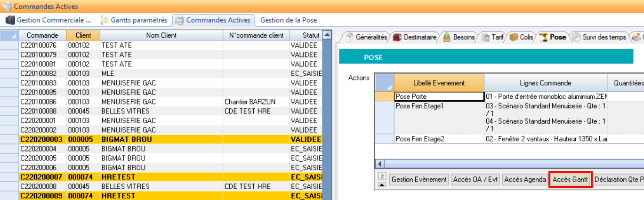Click the green refresh icon beside Gestion Evènement
This screenshot has width=644, height=200.
tap(382, 176)
